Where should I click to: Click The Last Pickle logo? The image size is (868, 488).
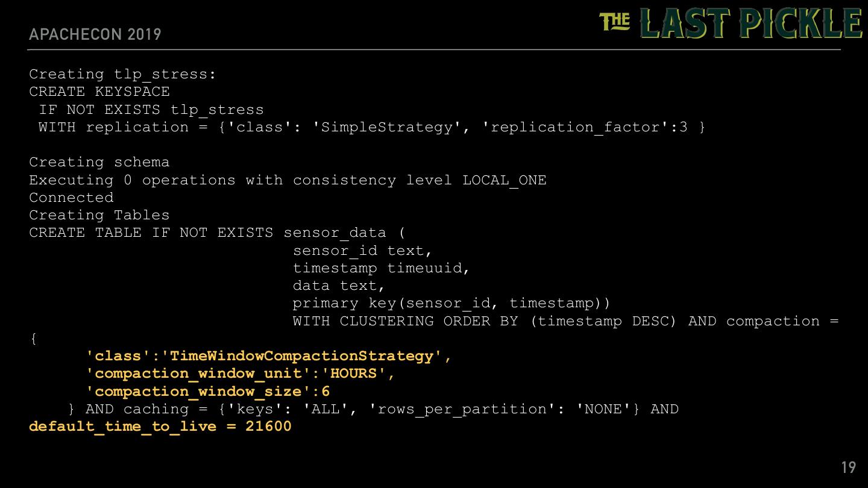731,24
